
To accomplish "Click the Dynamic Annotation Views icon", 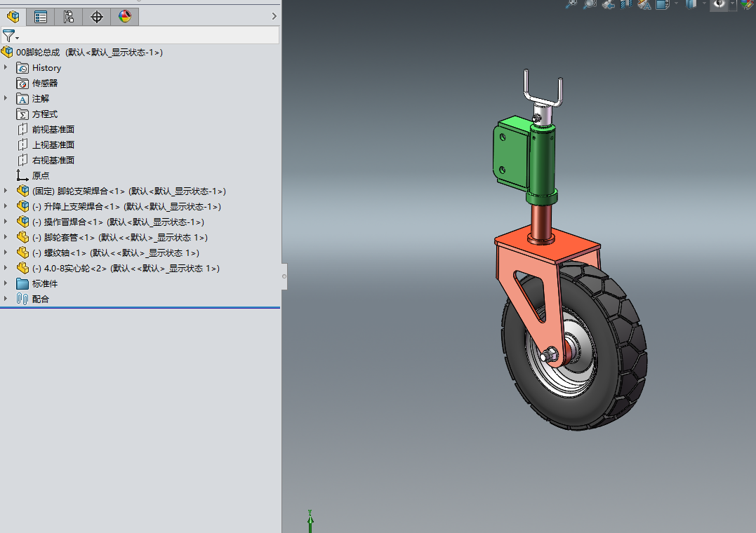I will point(644,4).
